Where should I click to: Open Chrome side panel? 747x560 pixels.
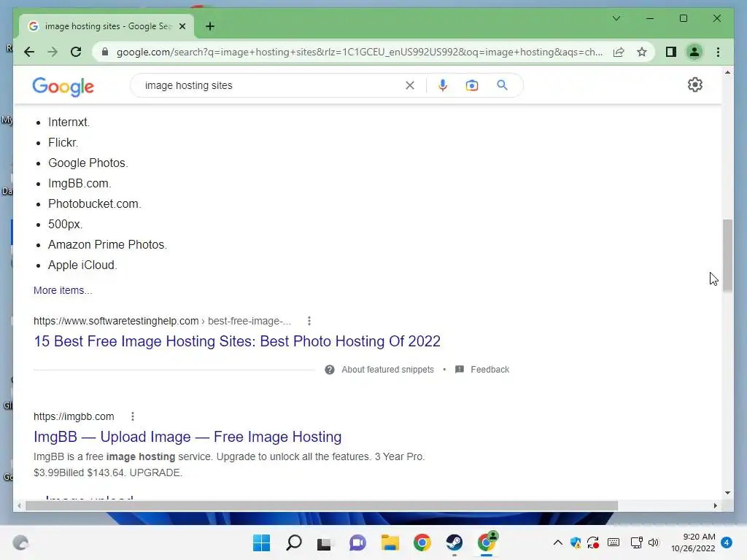tap(671, 52)
